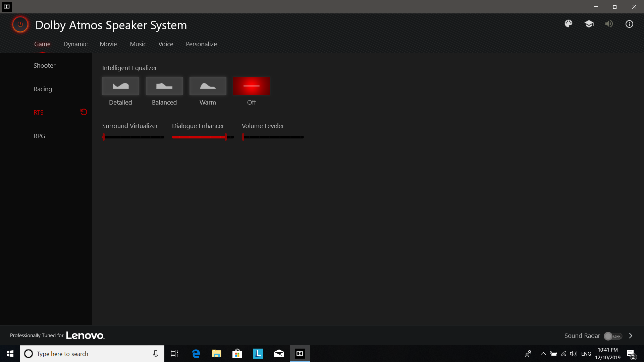Click the Surround Virtualizer slider track

click(x=133, y=137)
